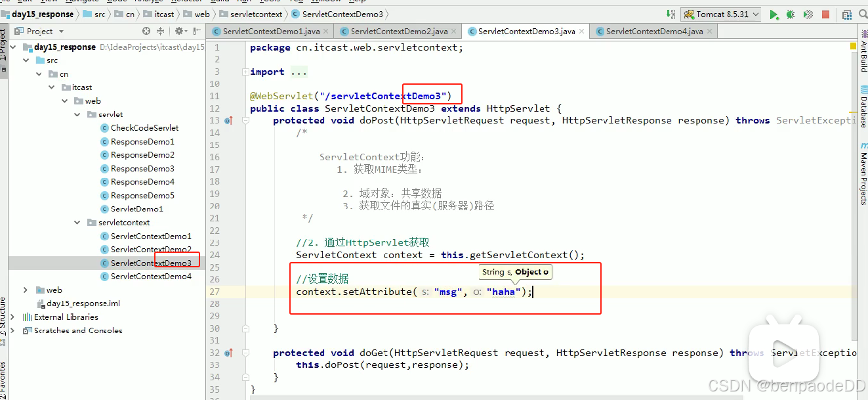Screen dimensions: 868x400
Task: Select ResponseDemo2 in project tree
Action: 137,155
